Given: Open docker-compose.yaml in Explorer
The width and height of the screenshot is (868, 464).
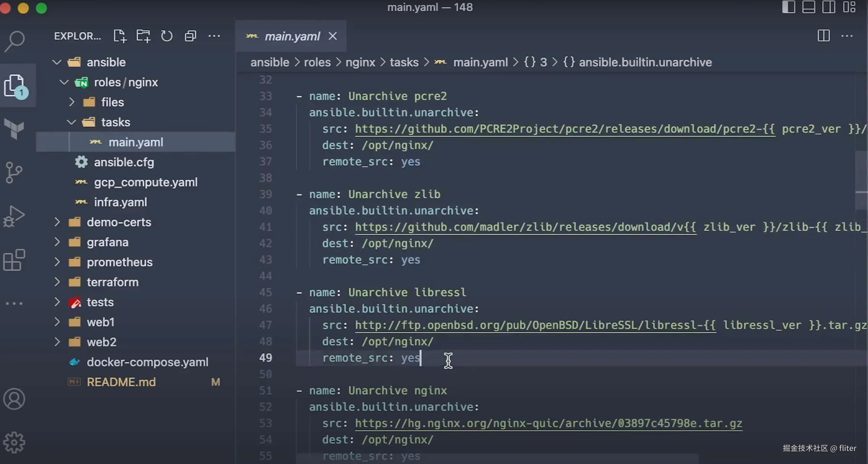Looking at the screenshot, I should [x=147, y=362].
